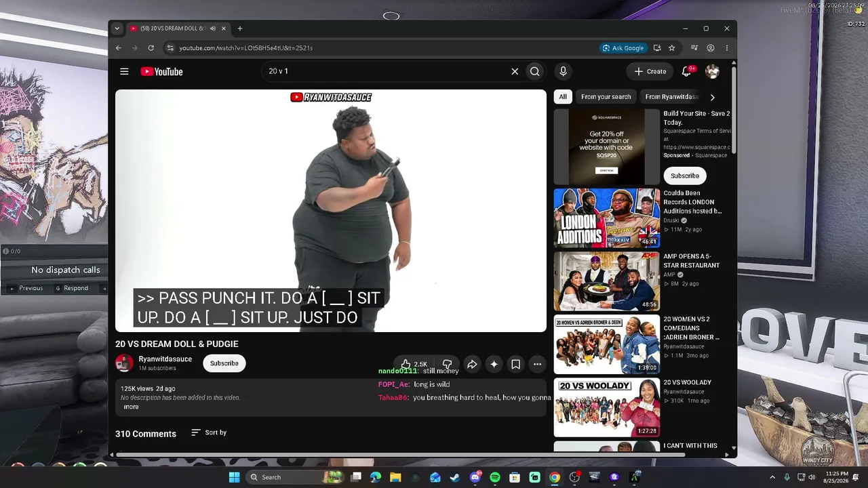868x488 pixels.
Task: Dislike the video
Action: (x=447, y=364)
